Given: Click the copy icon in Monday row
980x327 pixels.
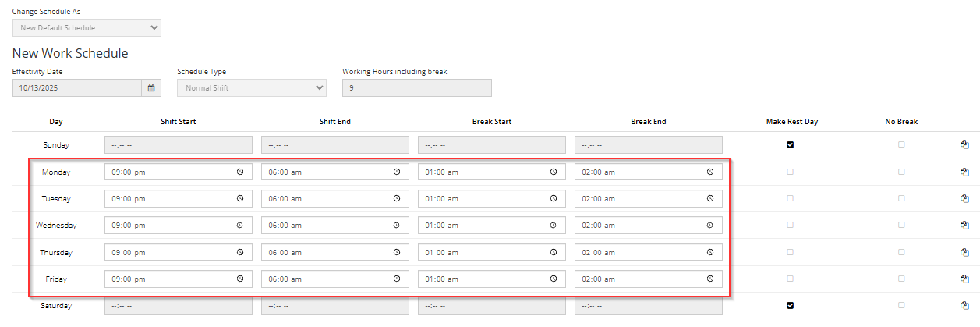Looking at the screenshot, I should coord(964,172).
